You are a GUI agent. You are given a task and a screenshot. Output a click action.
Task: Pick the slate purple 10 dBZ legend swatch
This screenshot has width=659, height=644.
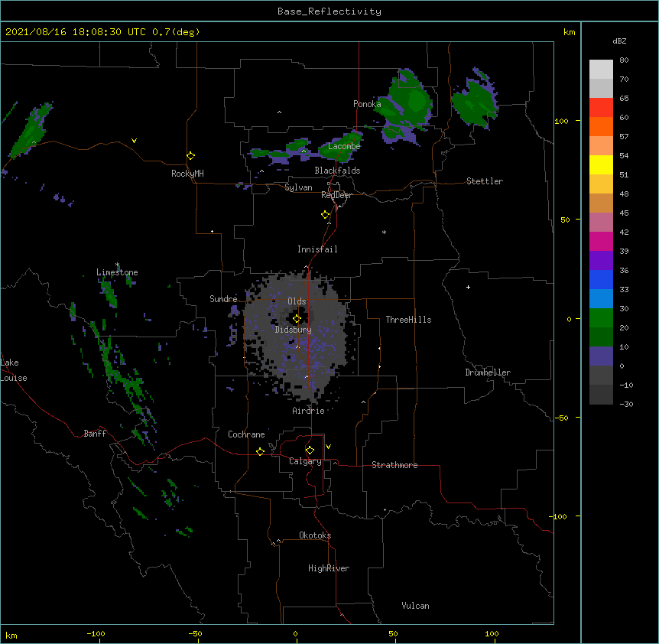point(601,356)
